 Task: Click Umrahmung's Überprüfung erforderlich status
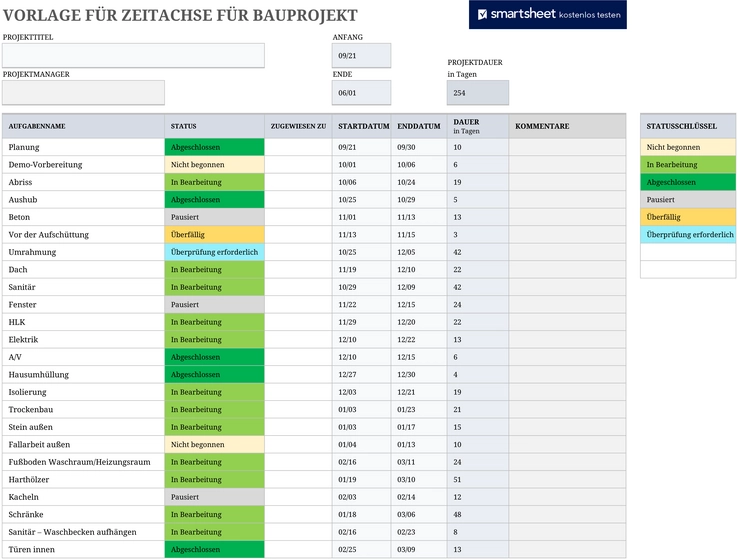coord(215,252)
